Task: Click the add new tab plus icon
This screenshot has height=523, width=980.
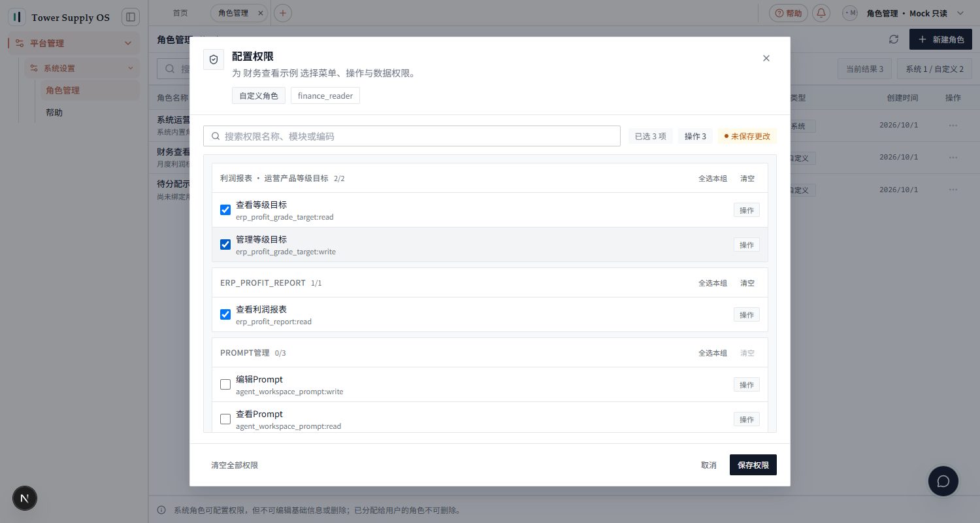Action: pos(283,12)
